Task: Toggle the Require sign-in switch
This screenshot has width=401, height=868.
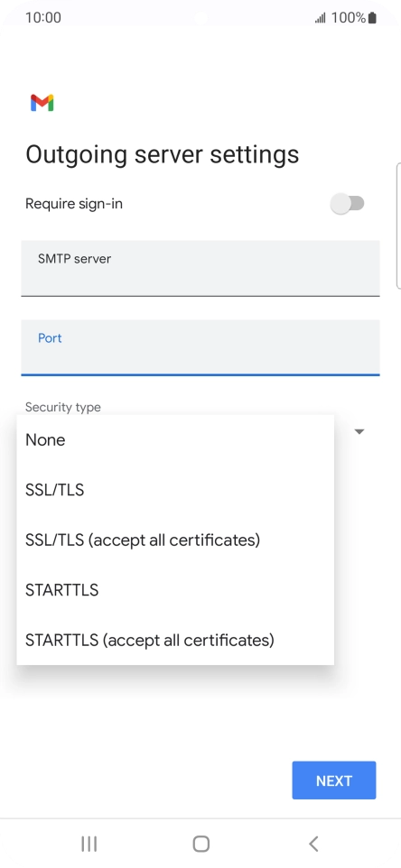Action: 348,204
